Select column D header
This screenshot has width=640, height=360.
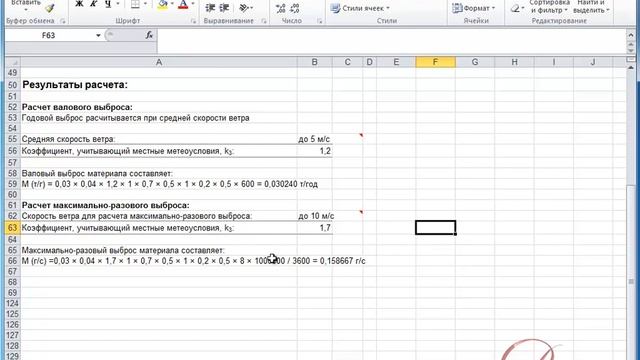(369, 62)
